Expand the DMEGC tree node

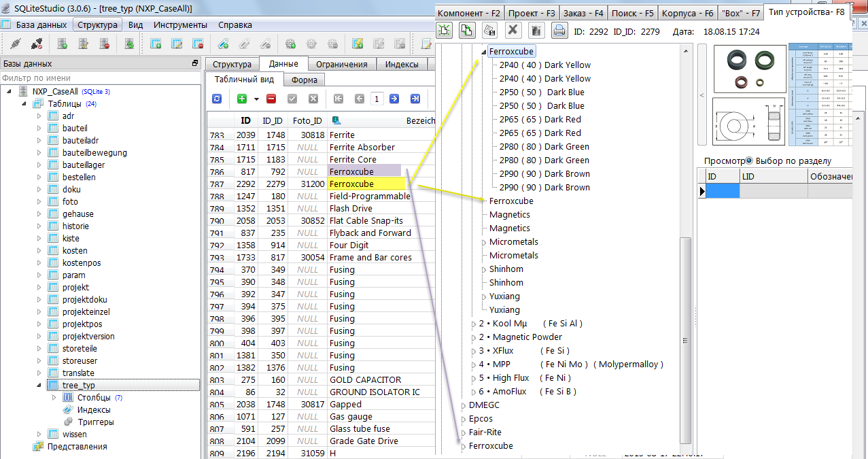[464, 405]
